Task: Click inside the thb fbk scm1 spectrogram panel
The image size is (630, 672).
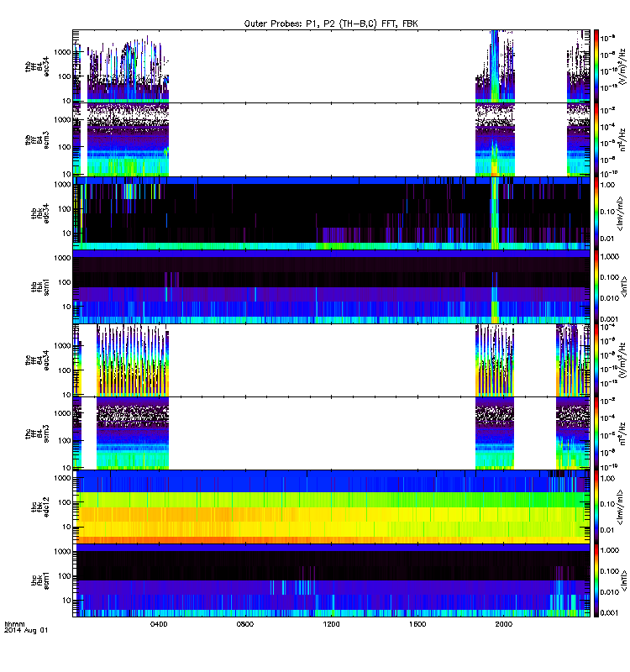Action: tap(331, 286)
